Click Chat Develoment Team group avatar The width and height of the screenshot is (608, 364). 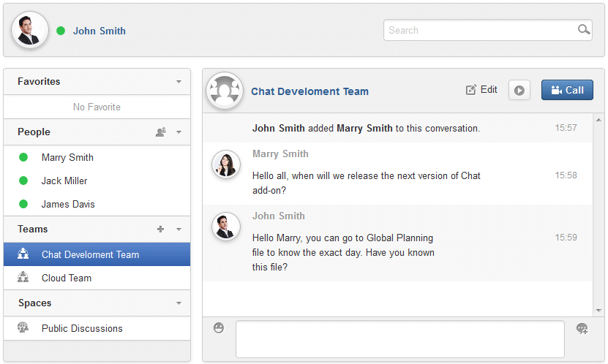[225, 91]
